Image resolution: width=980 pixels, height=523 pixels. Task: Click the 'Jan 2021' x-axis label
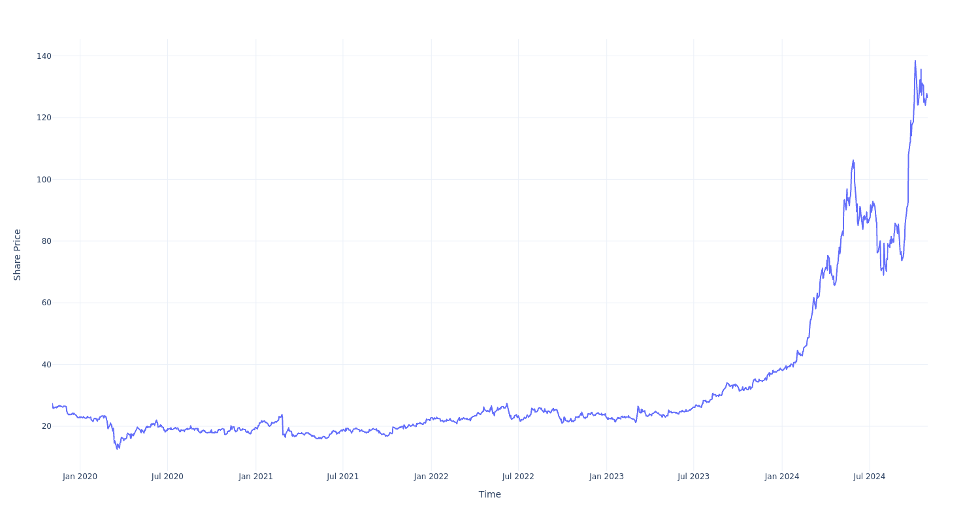coord(255,477)
